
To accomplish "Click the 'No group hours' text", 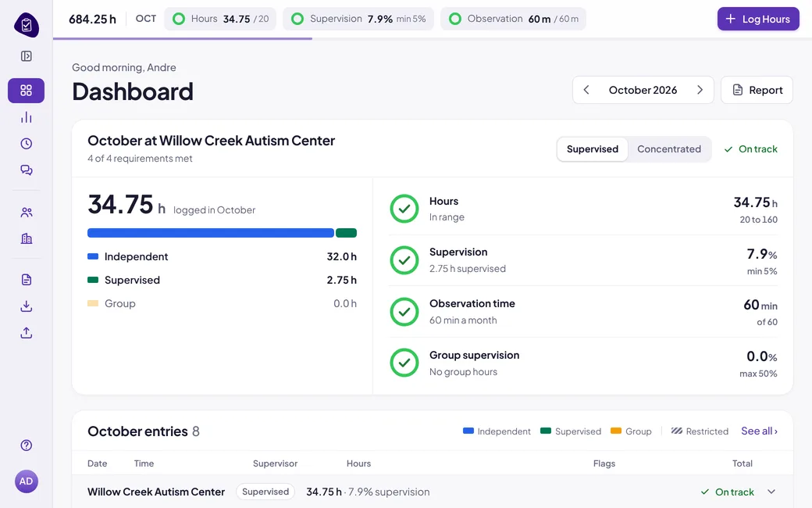I will [x=464, y=372].
